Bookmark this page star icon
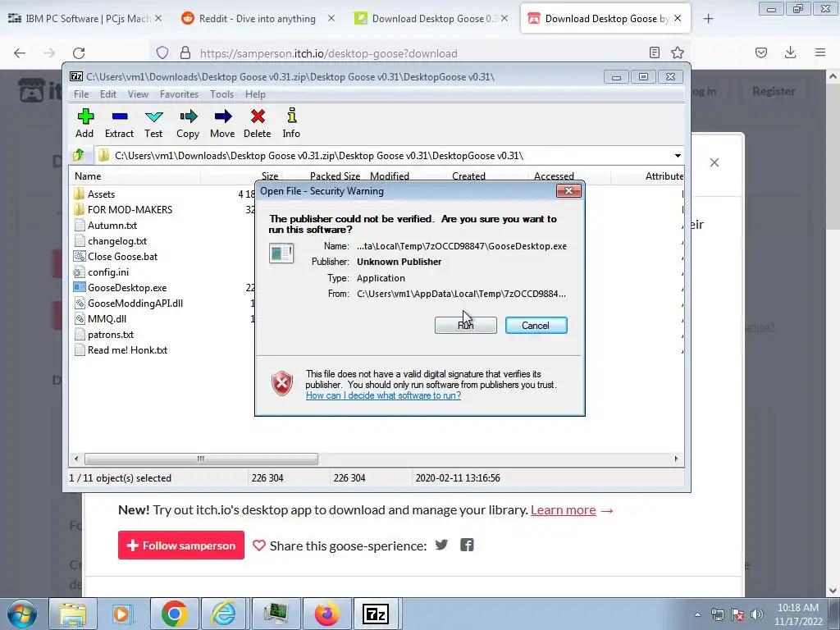Viewport: 840px width, 630px height. tap(678, 52)
